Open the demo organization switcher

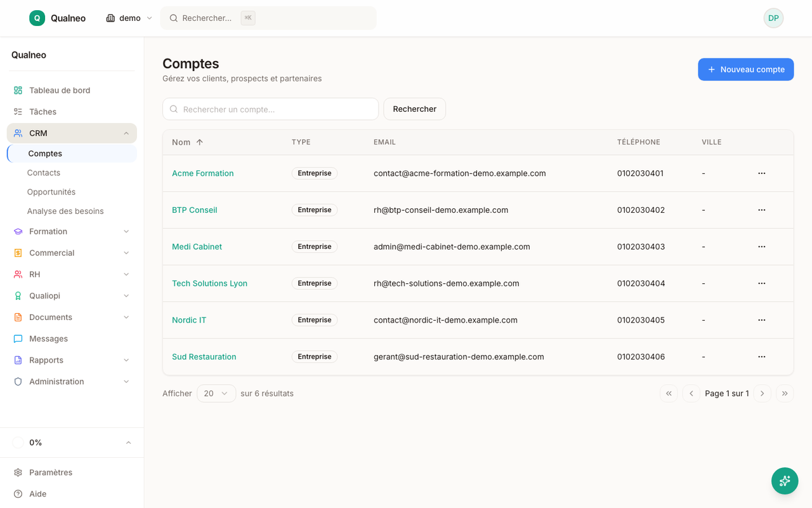(x=129, y=18)
